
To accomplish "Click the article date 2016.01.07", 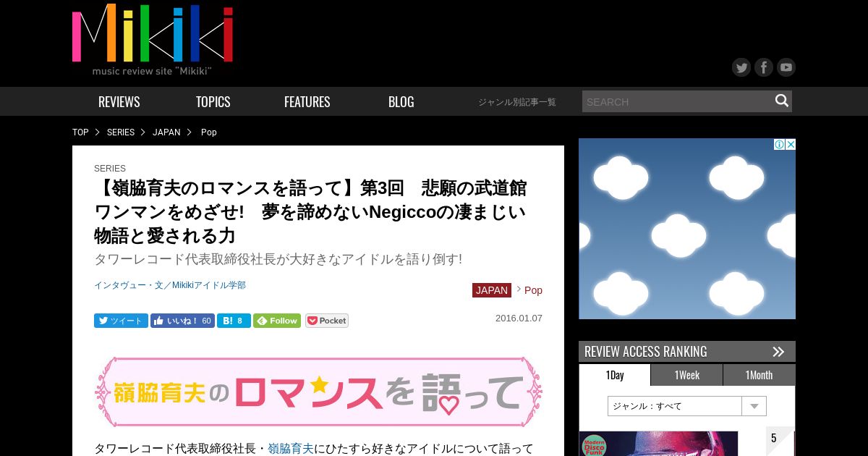I will 519,318.
